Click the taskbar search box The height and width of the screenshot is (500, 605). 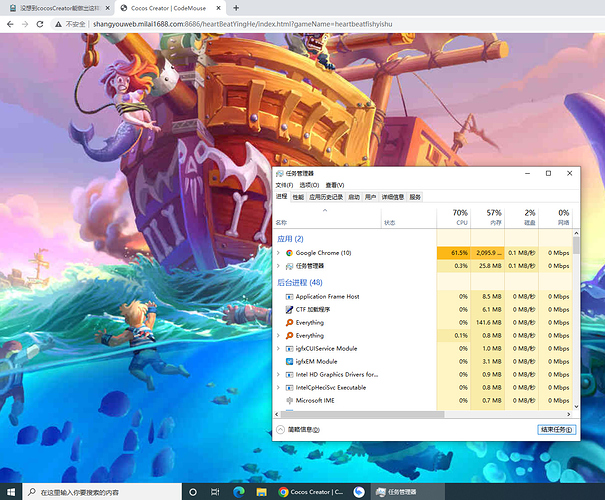(x=102, y=492)
